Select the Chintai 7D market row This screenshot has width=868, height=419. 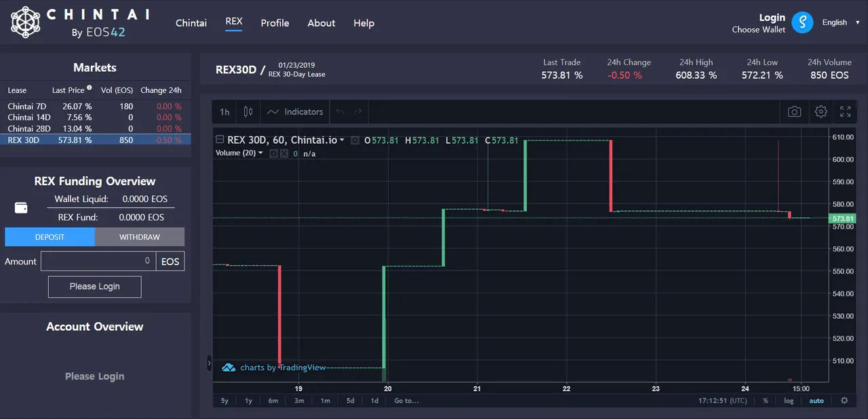[95, 106]
